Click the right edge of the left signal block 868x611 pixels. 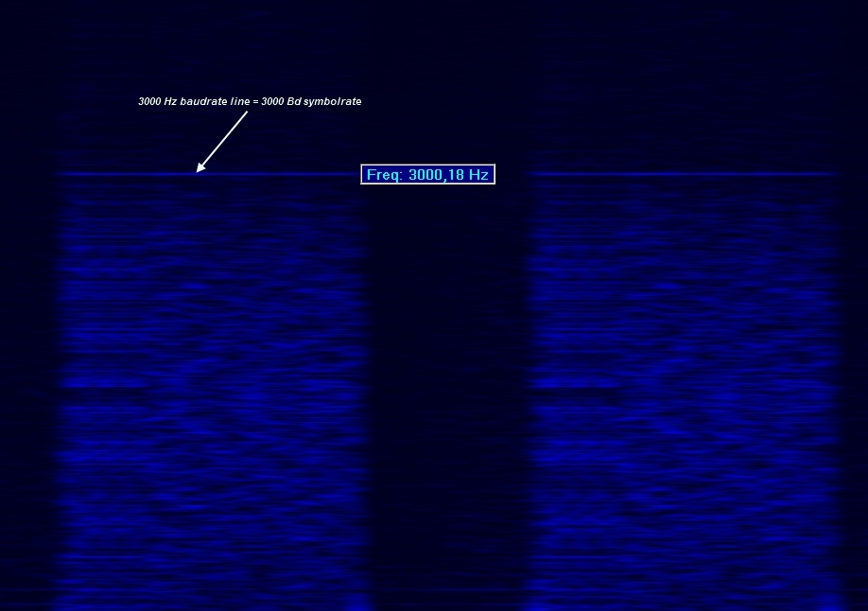pyautogui.click(x=367, y=378)
